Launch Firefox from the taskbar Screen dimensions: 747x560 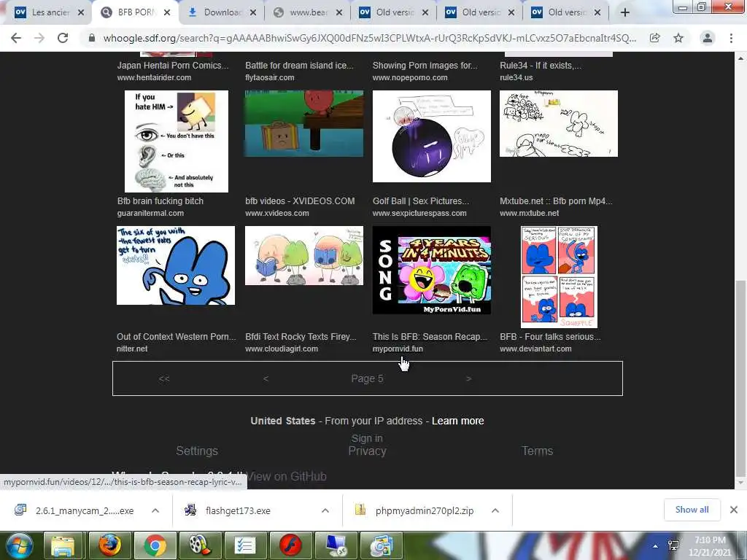pos(109,545)
